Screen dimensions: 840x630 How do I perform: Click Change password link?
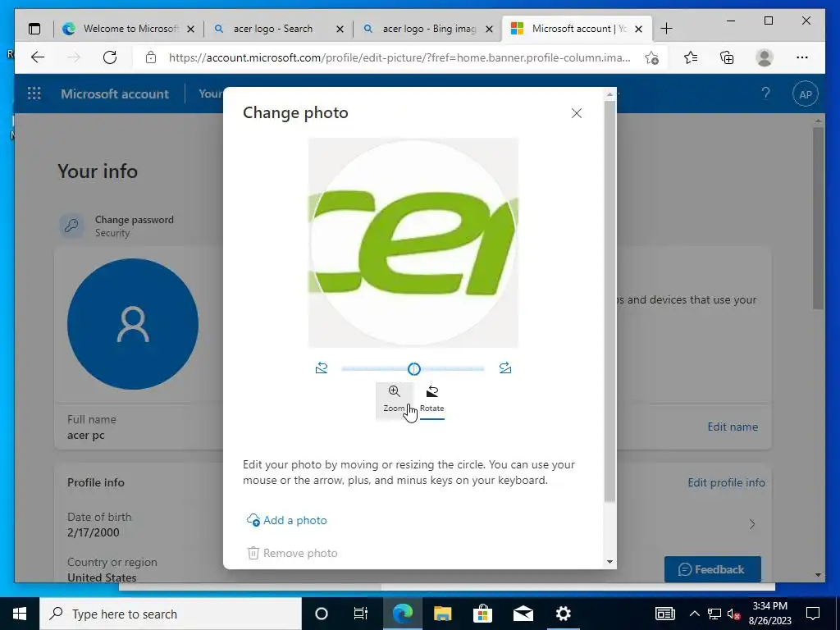tap(135, 220)
